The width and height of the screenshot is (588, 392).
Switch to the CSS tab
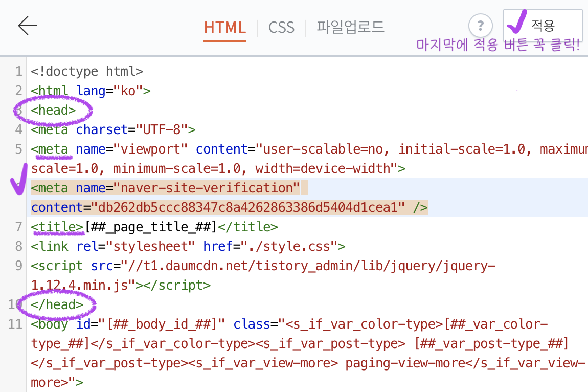pos(281,28)
